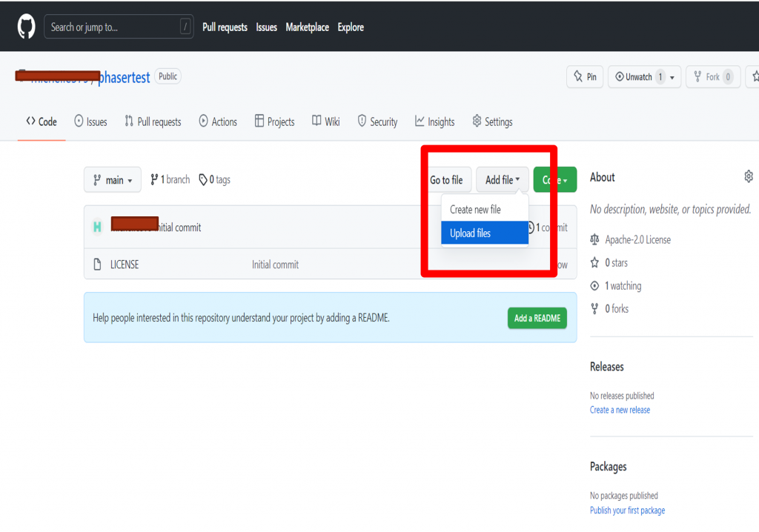Open the phasertest repository link
Viewport: 759px width, 532px height.
124,78
